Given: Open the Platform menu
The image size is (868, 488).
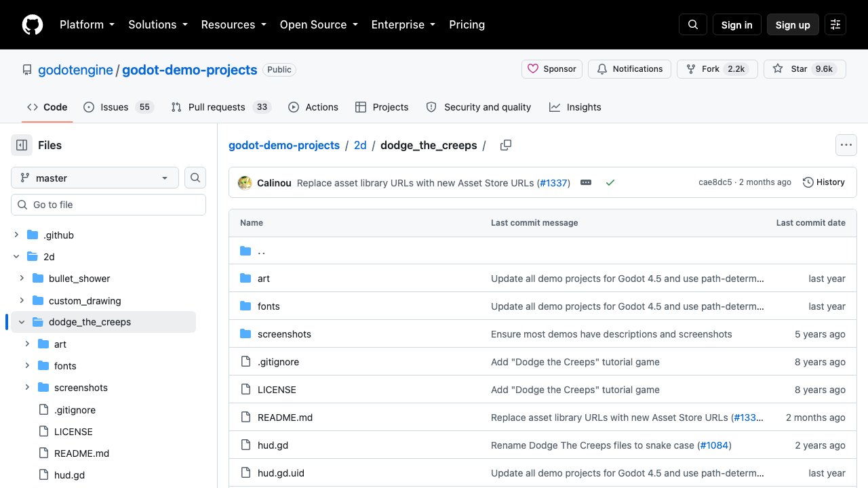Looking at the screenshot, I should (87, 24).
